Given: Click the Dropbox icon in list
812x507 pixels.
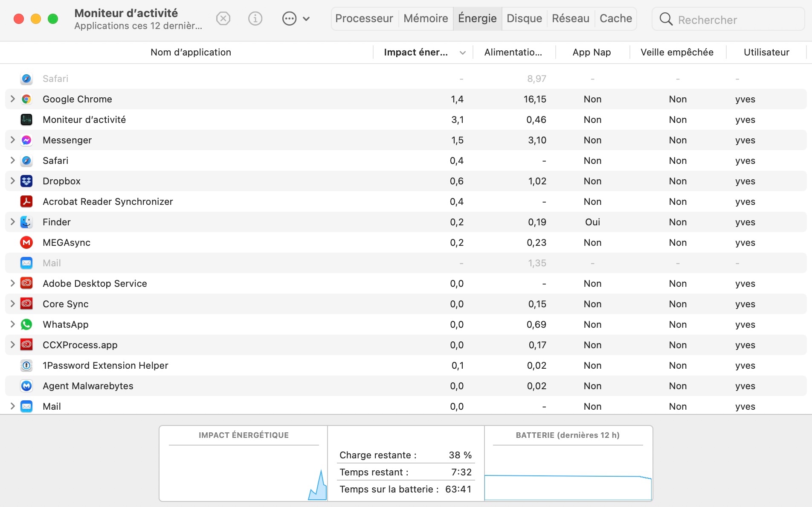Looking at the screenshot, I should (x=26, y=181).
